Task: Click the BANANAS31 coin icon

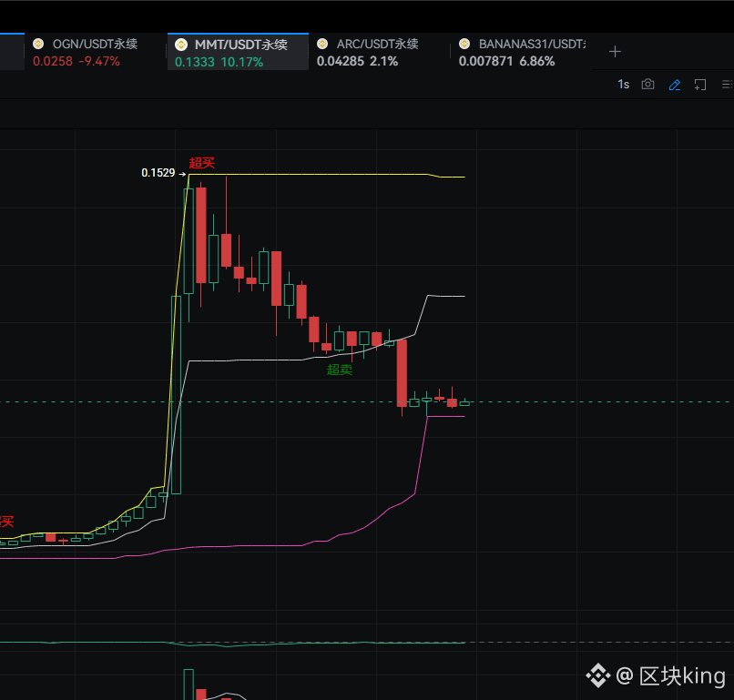Action: [x=464, y=44]
